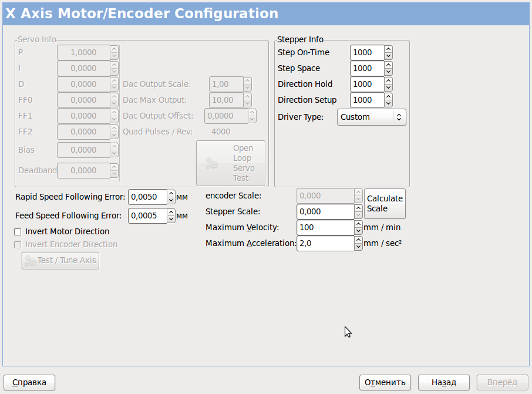Open the Driver Type dropdown
The height and width of the screenshot is (394, 532).
pos(372,117)
